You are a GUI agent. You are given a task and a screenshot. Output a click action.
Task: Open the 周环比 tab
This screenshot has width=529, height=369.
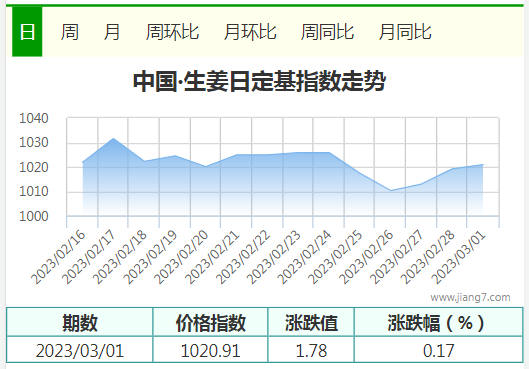pyautogui.click(x=172, y=32)
